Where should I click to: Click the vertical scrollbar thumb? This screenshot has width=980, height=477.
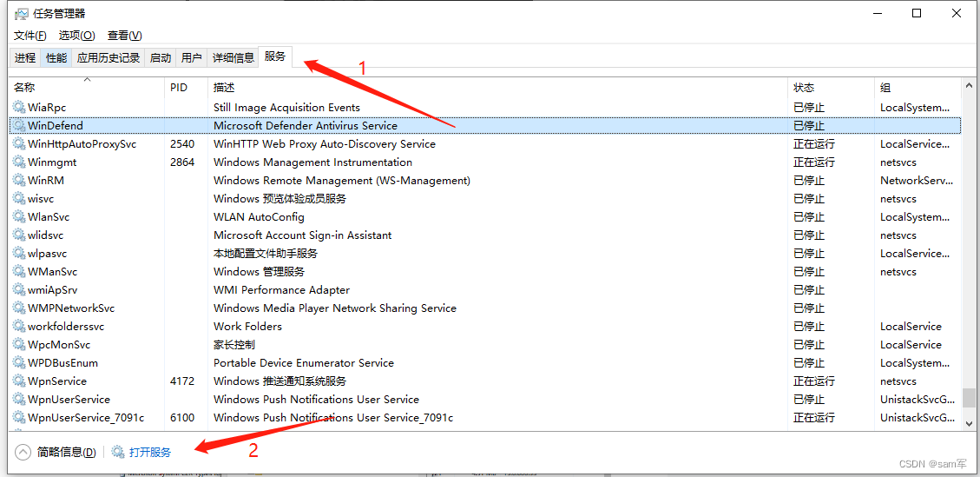coord(969,398)
